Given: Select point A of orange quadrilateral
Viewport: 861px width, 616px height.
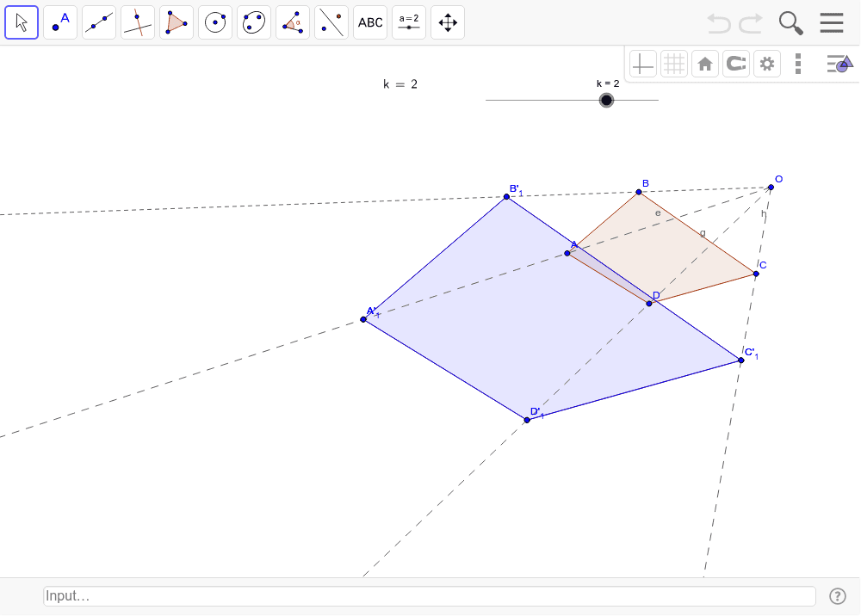Looking at the screenshot, I should (x=567, y=254).
